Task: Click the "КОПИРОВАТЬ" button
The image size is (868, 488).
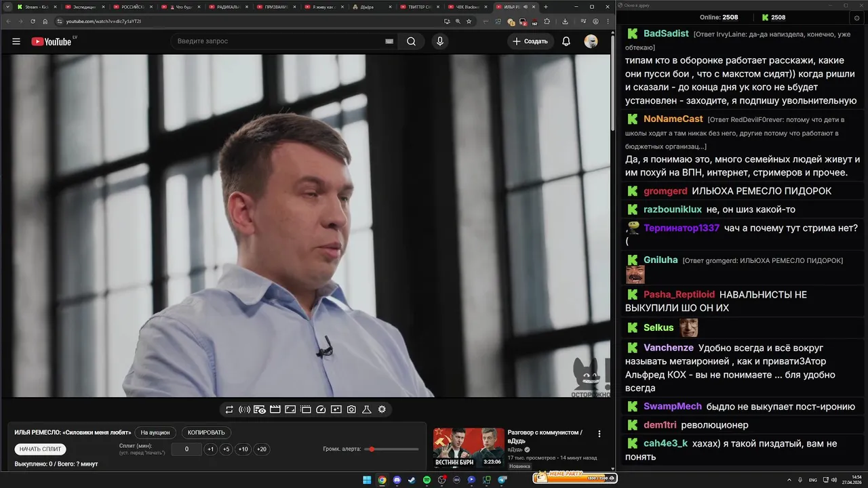Action: point(206,432)
